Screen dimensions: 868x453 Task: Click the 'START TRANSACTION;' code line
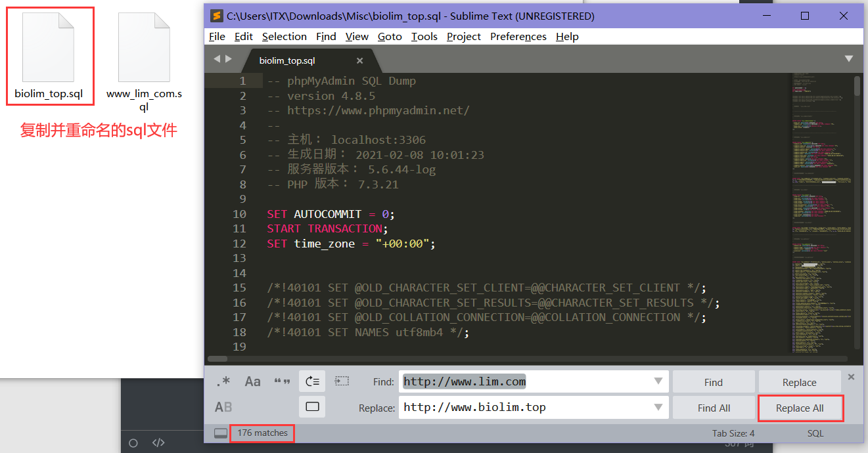pyautogui.click(x=328, y=228)
